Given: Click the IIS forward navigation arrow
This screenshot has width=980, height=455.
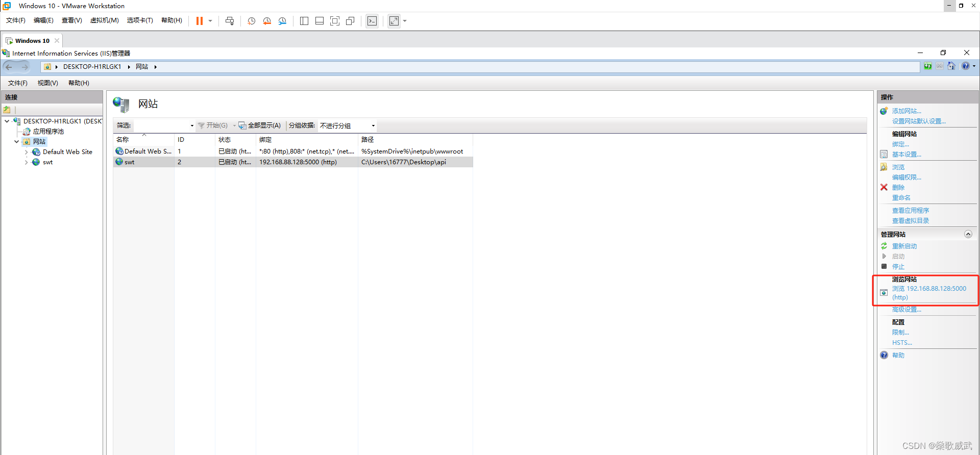Looking at the screenshot, I should [x=24, y=67].
